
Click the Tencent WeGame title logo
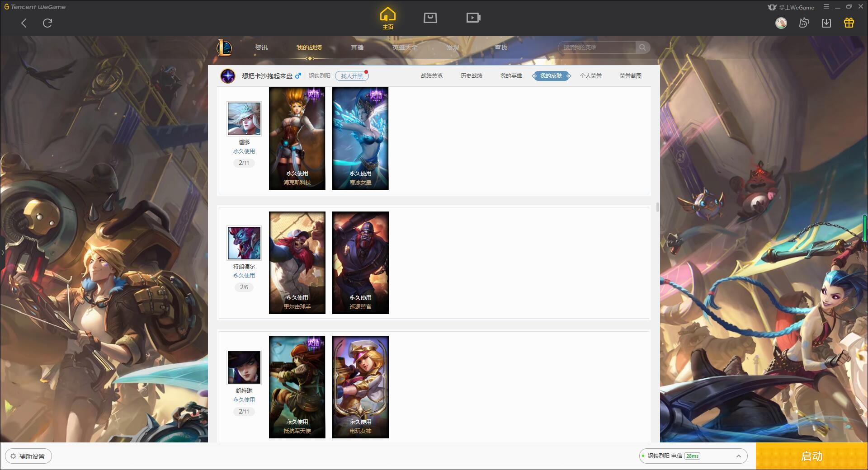pyautogui.click(x=35, y=7)
